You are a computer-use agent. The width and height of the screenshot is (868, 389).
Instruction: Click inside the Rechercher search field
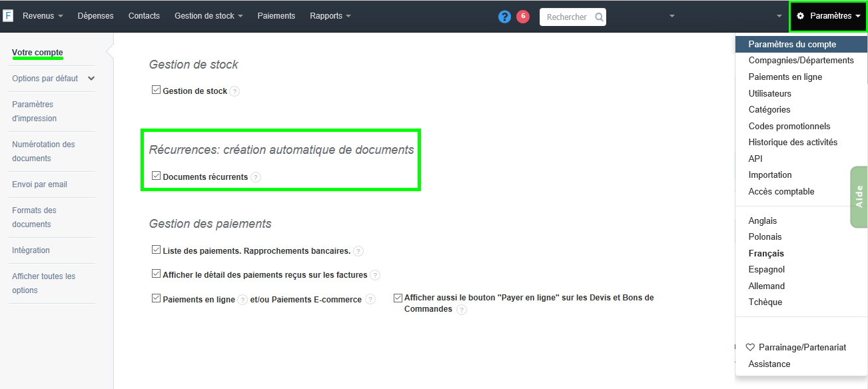point(570,16)
